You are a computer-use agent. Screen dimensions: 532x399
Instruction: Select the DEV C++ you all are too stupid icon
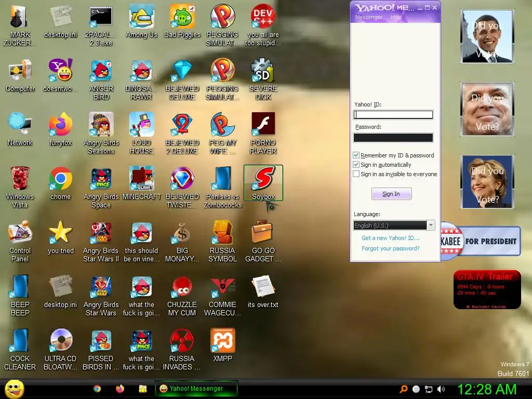click(263, 25)
